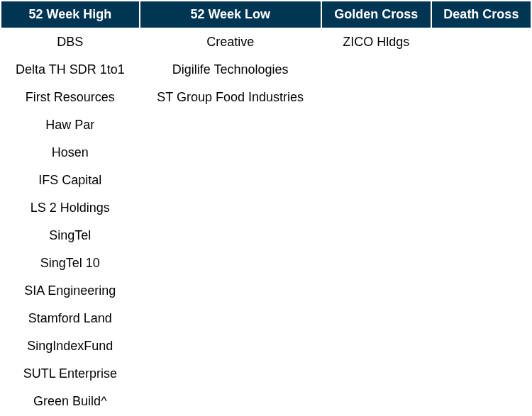Select the SingTel 10 entry
The width and height of the screenshot is (532, 416).
tap(70, 263)
